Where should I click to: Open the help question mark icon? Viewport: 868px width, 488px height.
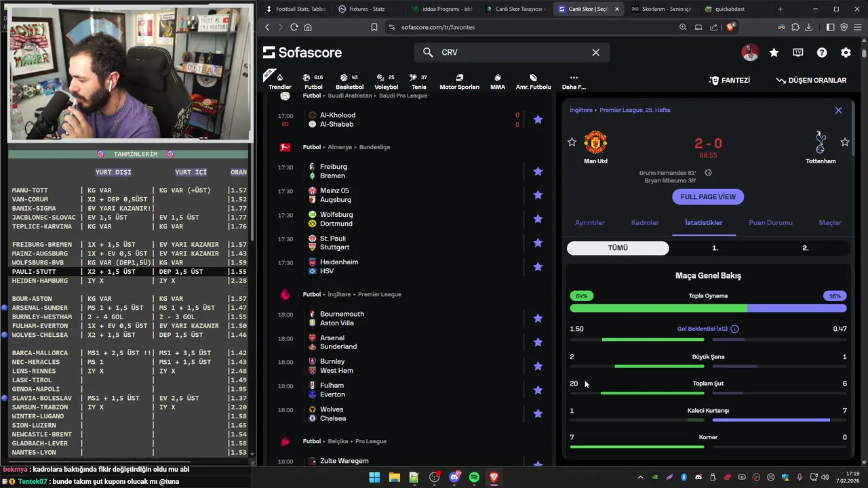(822, 52)
